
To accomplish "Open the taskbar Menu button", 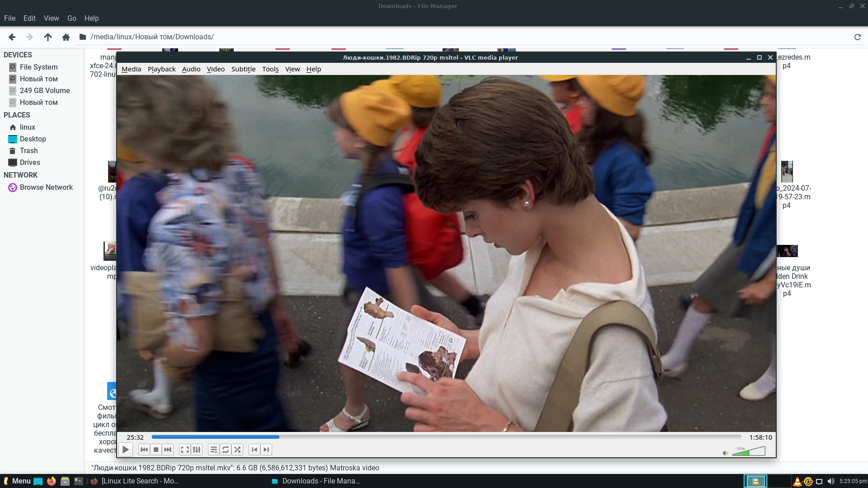I will 17,481.
